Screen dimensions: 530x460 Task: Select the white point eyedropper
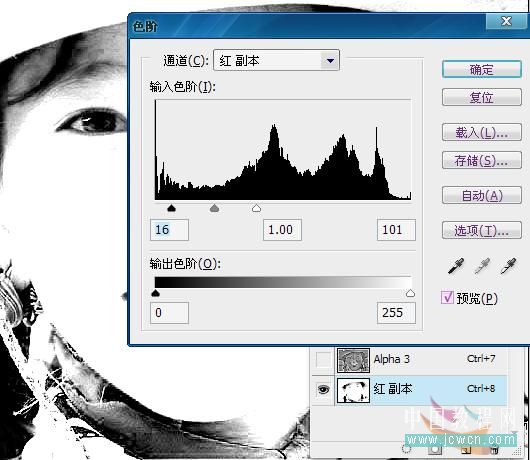tap(508, 266)
